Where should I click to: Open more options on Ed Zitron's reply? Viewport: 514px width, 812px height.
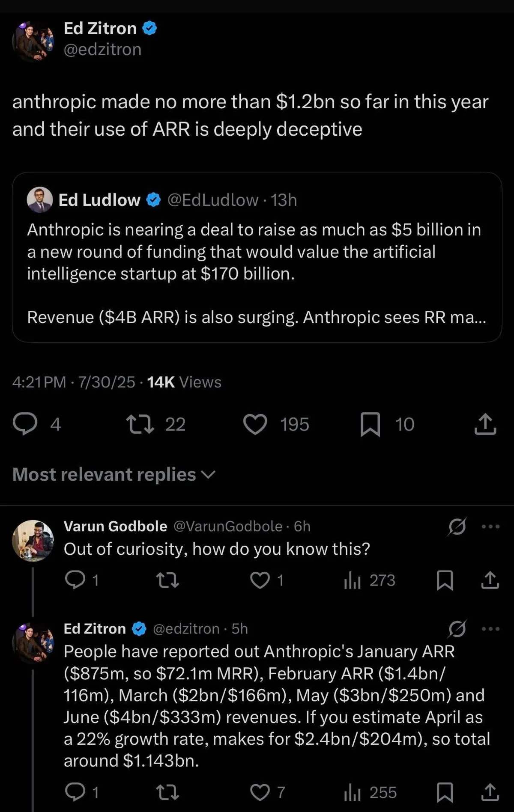(x=490, y=628)
